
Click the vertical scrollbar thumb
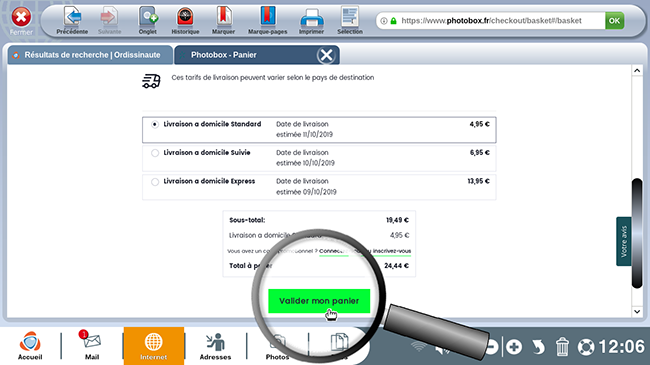coord(637,233)
